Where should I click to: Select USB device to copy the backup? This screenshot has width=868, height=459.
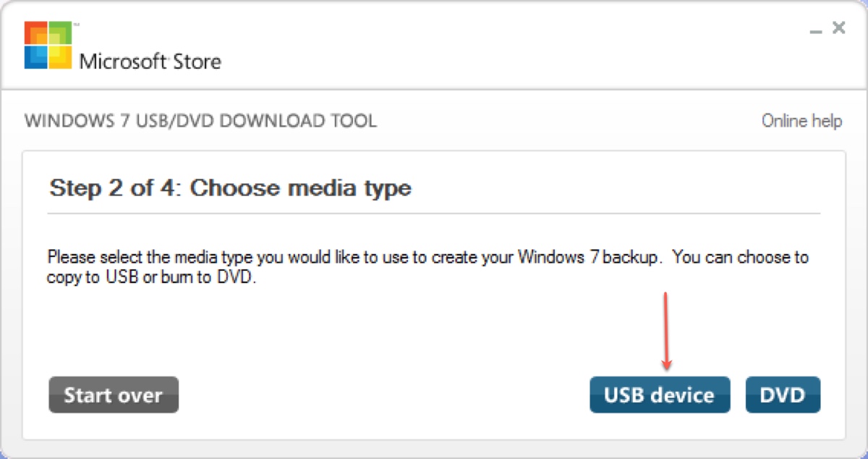tap(660, 395)
